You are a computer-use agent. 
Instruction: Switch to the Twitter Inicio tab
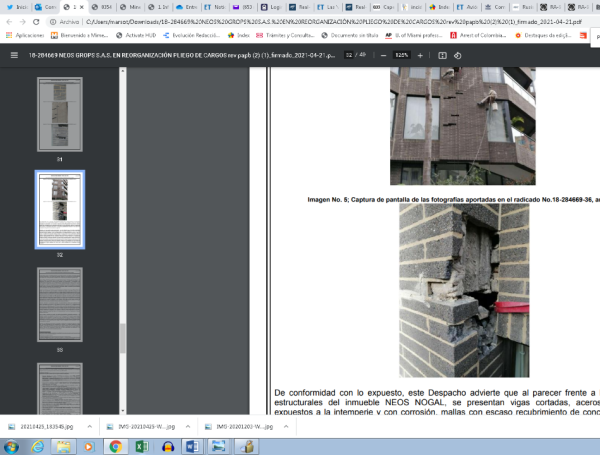click(x=16, y=7)
